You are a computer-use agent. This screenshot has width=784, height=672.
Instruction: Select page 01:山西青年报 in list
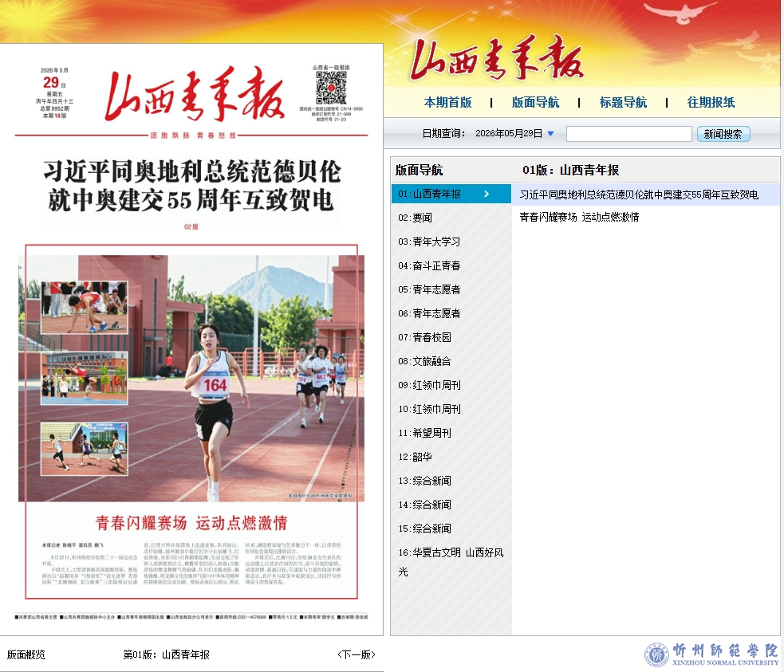click(x=451, y=194)
